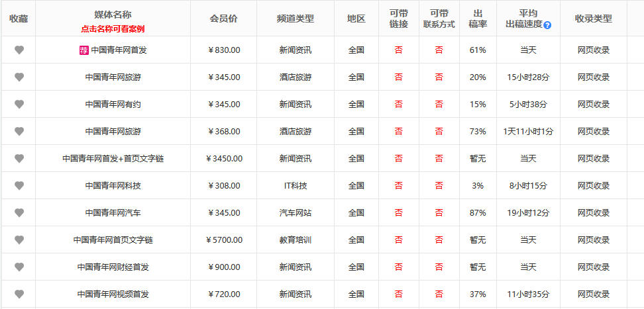The image size is (644, 309).
Task: View the 中国青年网财经首发 case link
Action: [113, 267]
